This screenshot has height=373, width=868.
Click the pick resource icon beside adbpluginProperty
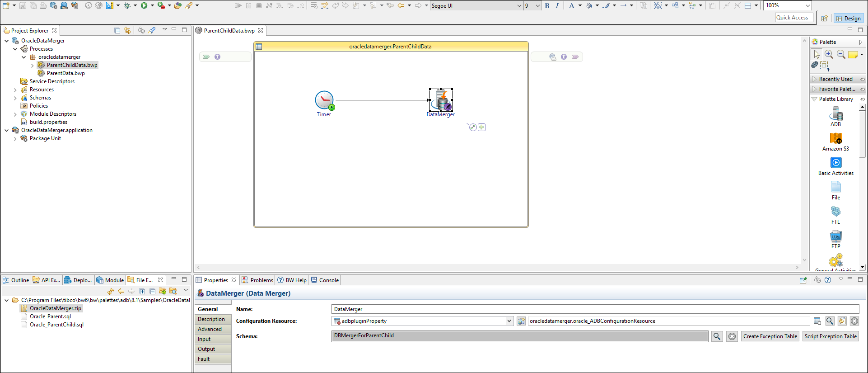point(521,321)
